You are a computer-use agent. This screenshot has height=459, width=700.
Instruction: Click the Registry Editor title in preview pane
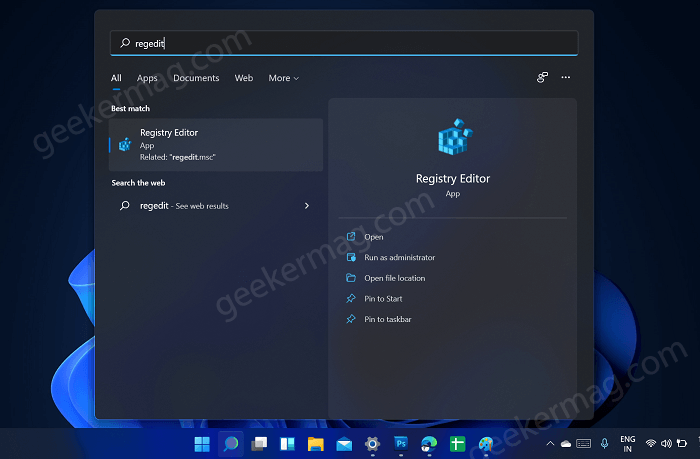[453, 179]
